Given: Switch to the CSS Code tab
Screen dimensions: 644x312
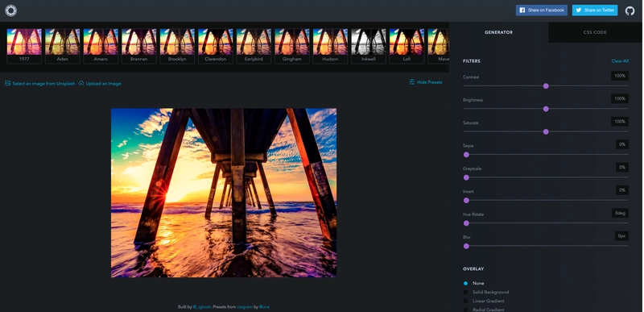Looking at the screenshot, I should [595, 32].
